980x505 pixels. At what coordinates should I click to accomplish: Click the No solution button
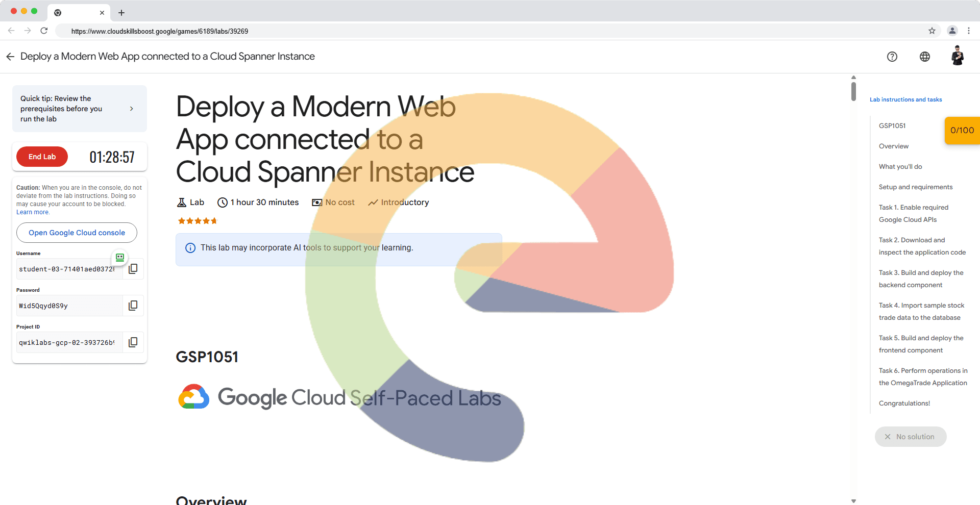coord(911,437)
